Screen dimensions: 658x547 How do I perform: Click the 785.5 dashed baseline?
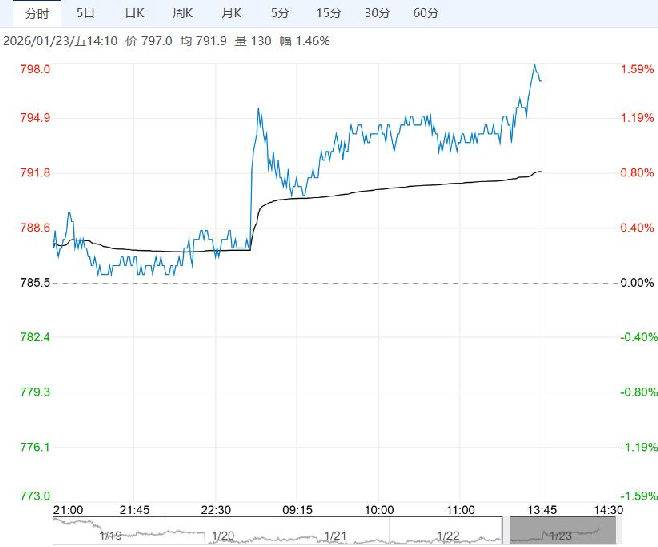click(x=300, y=283)
